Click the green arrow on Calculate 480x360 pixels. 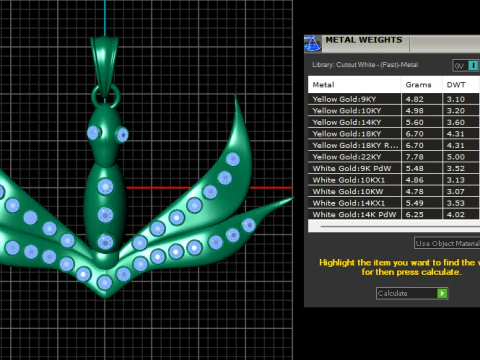(x=442, y=293)
